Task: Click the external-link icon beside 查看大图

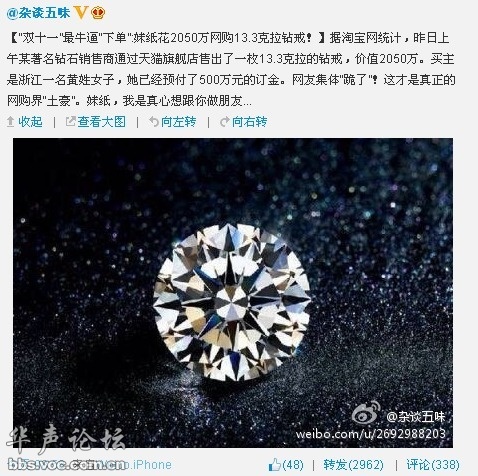Action: coord(70,122)
